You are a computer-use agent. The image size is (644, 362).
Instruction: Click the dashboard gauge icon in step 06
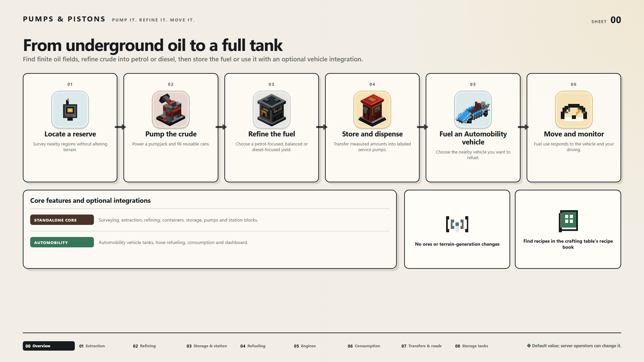(x=574, y=110)
